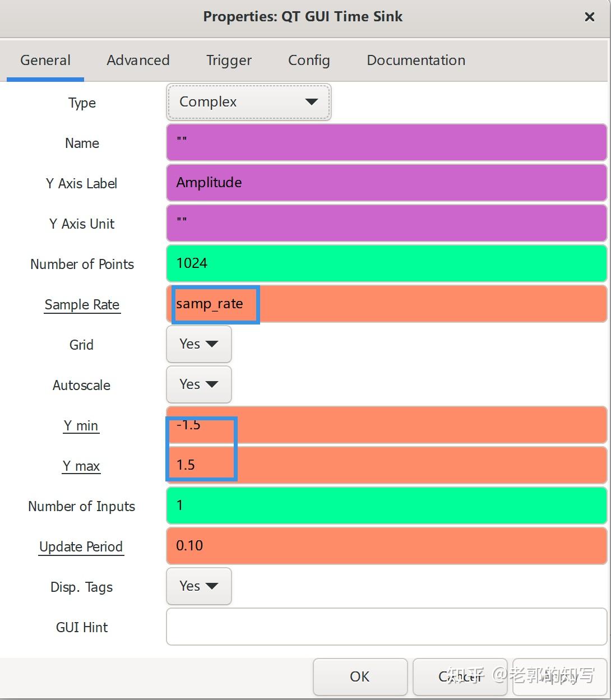The width and height of the screenshot is (611, 700).
Task: Switch to the Config tab
Action: [x=309, y=61]
